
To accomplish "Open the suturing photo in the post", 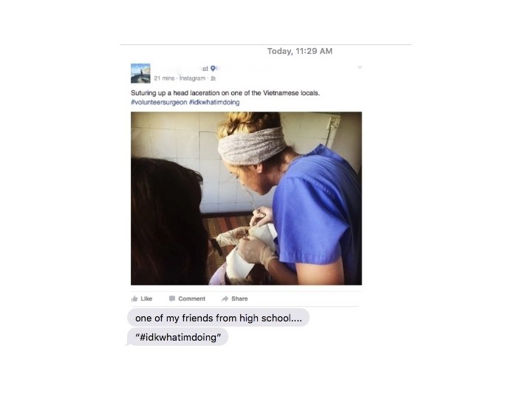I will pos(246,199).
